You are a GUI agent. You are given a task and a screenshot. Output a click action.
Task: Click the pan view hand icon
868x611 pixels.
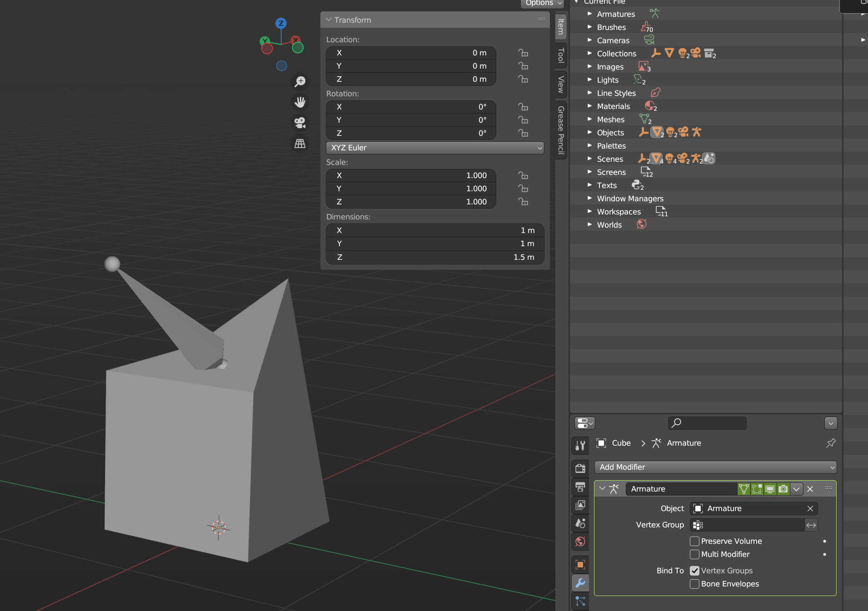[300, 102]
